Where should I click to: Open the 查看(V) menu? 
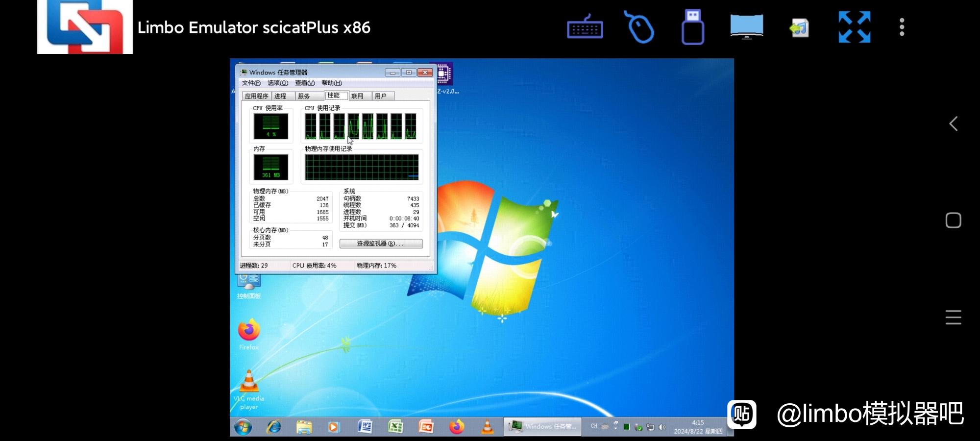[304, 83]
